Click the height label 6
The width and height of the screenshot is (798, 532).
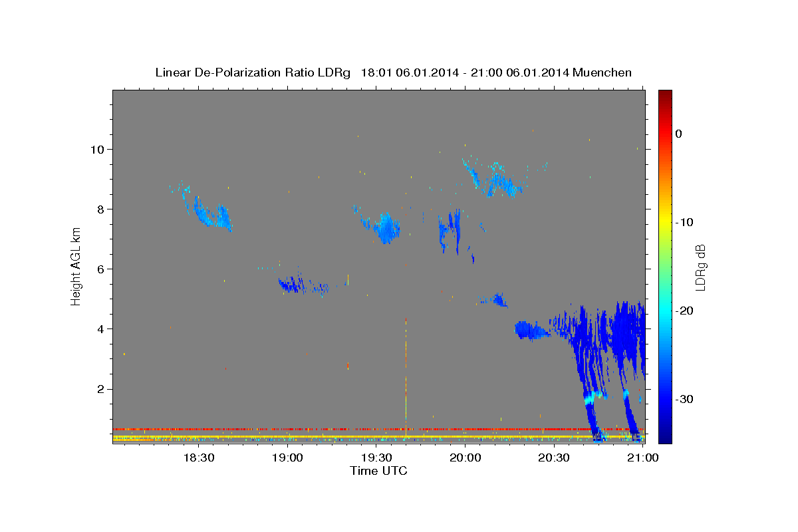101,269
